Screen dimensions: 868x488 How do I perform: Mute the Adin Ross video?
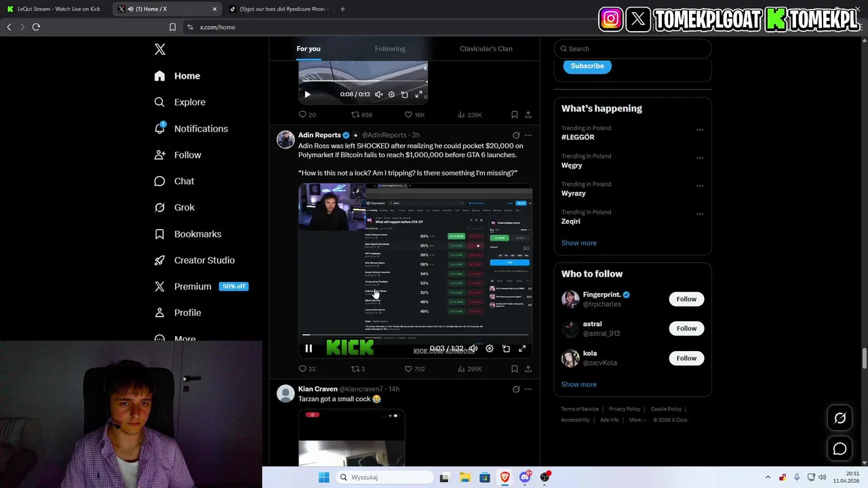pyautogui.click(x=473, y=348)
